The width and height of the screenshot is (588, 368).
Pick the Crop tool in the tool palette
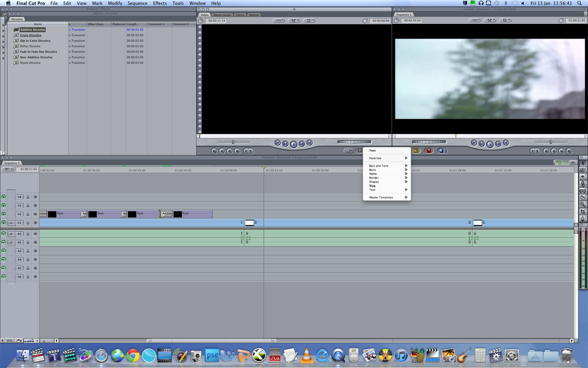coord(583,212)
